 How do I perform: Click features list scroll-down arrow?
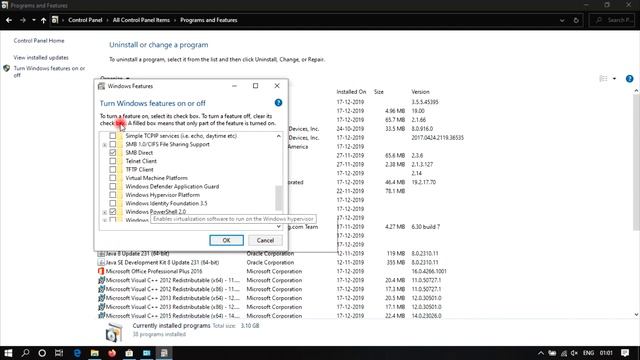[x=279, y=227]
